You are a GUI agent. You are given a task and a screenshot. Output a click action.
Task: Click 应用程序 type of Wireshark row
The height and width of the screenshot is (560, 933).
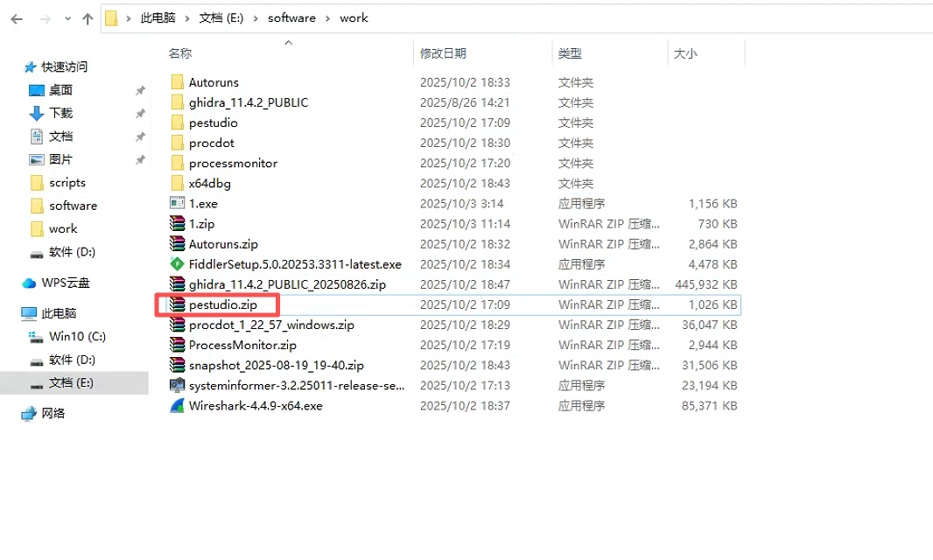pyautogui.click(x=581, y=406)
